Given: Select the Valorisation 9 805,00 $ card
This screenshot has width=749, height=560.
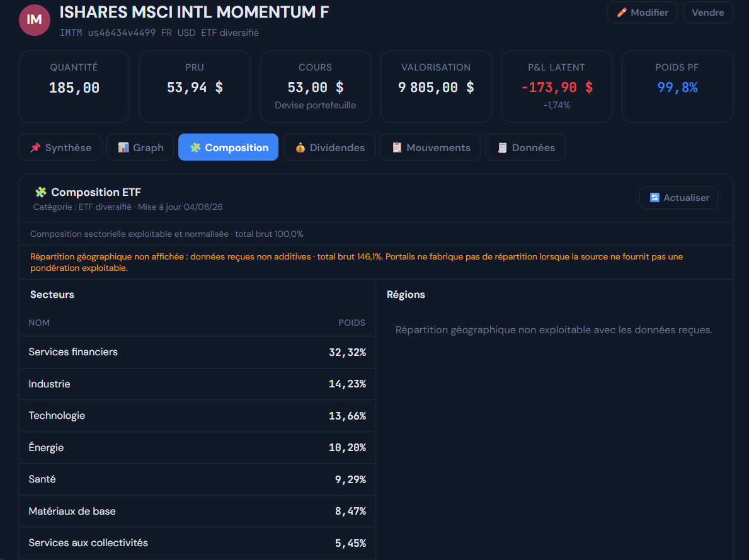Looking at the screenshot, I should point(436,87).
